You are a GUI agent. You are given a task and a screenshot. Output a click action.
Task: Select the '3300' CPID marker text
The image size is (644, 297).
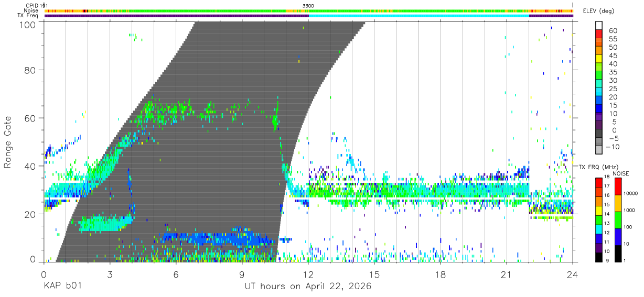point(308,6)
